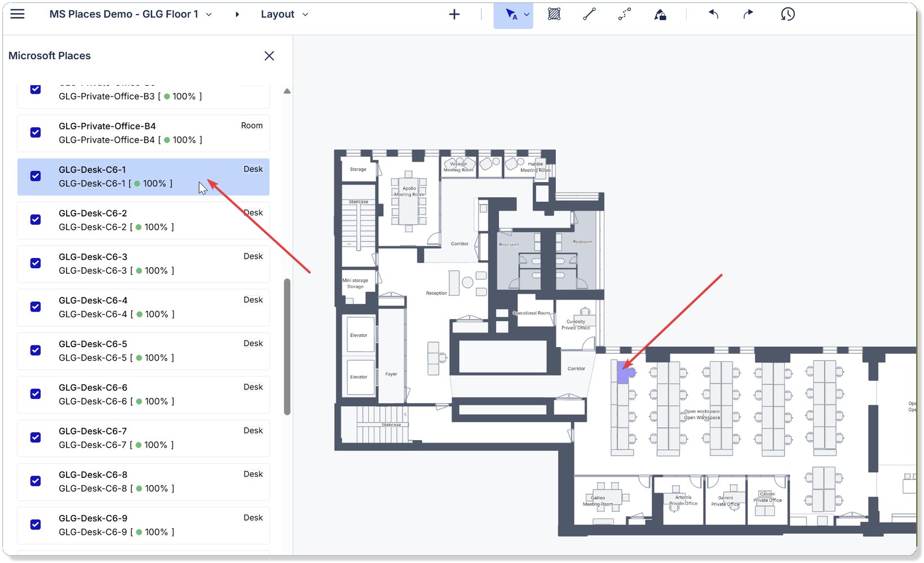Click the Operational Room label
This screenshot has width=924, height=563.
tap(531, 313)
